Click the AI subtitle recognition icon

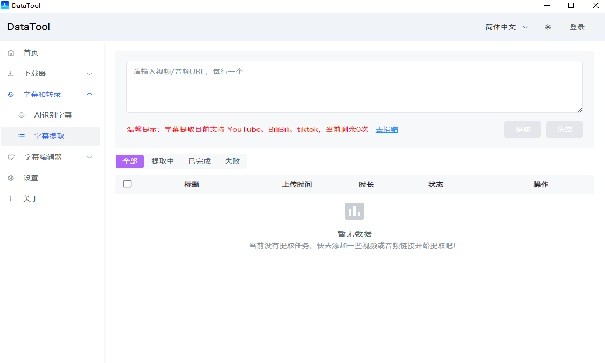(x=22, y=115)
